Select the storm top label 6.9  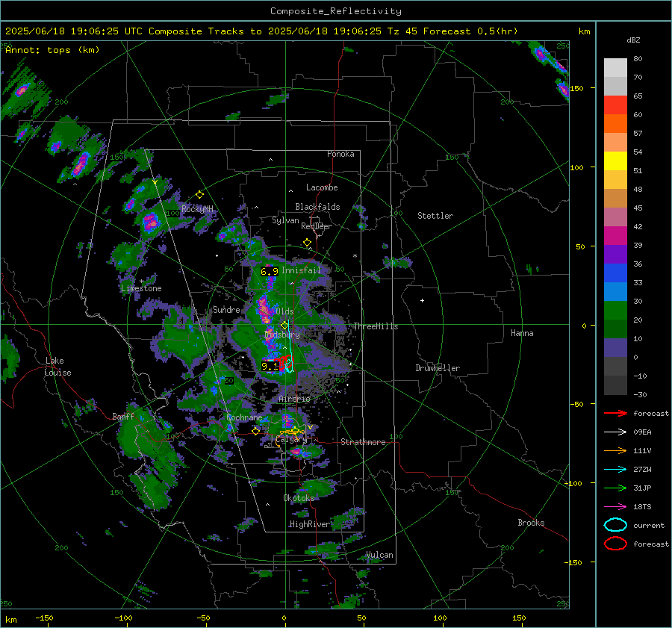tap(270, 271)
